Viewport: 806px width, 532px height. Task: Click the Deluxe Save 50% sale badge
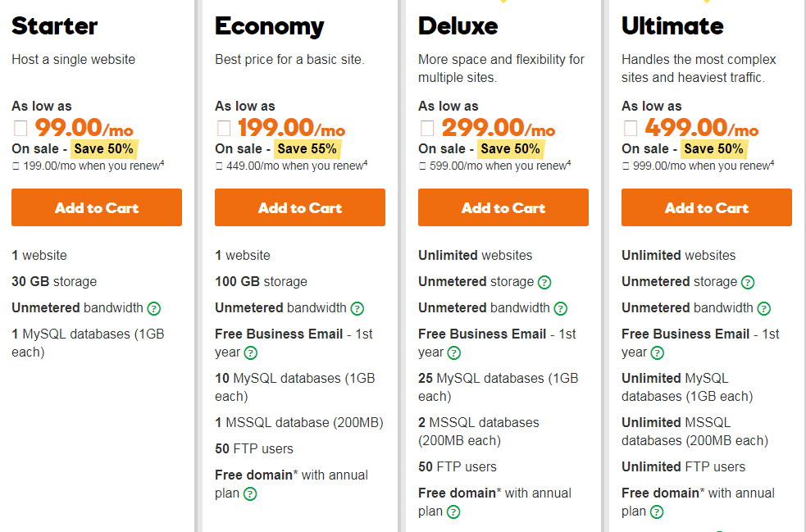coord(510,148)
